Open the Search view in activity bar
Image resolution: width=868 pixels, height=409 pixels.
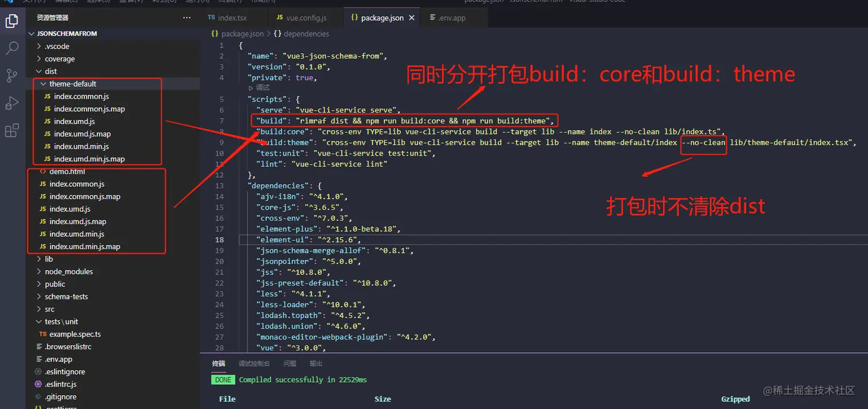12,48
